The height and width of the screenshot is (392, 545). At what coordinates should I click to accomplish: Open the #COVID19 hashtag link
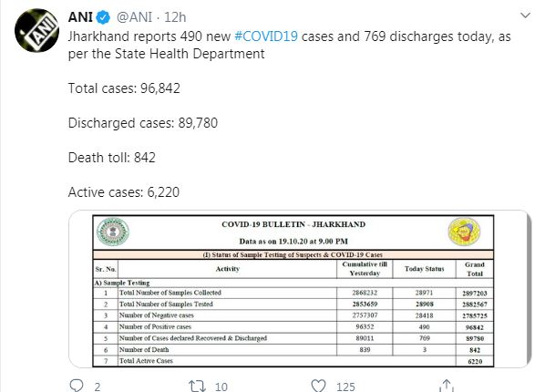click(266, 36)
